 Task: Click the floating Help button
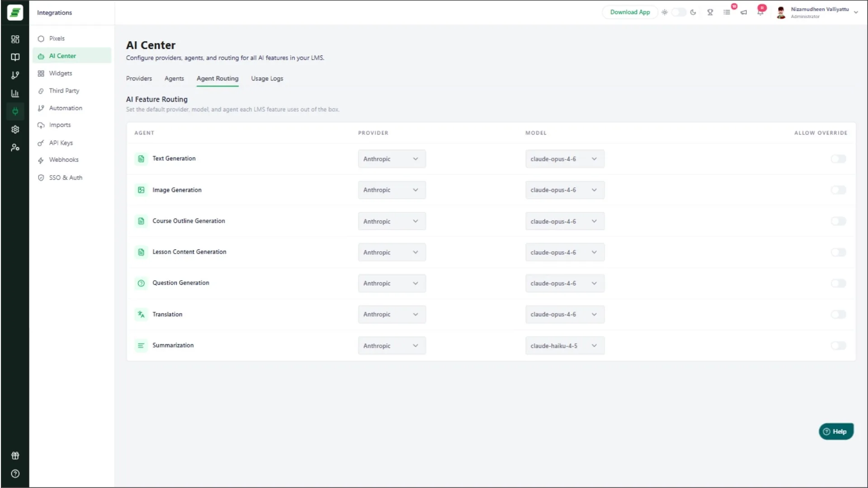[x=836, y=432]
